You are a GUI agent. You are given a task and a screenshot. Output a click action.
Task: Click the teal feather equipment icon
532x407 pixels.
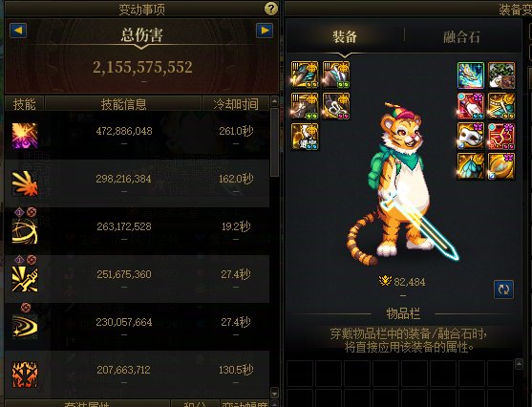[471, 75]
